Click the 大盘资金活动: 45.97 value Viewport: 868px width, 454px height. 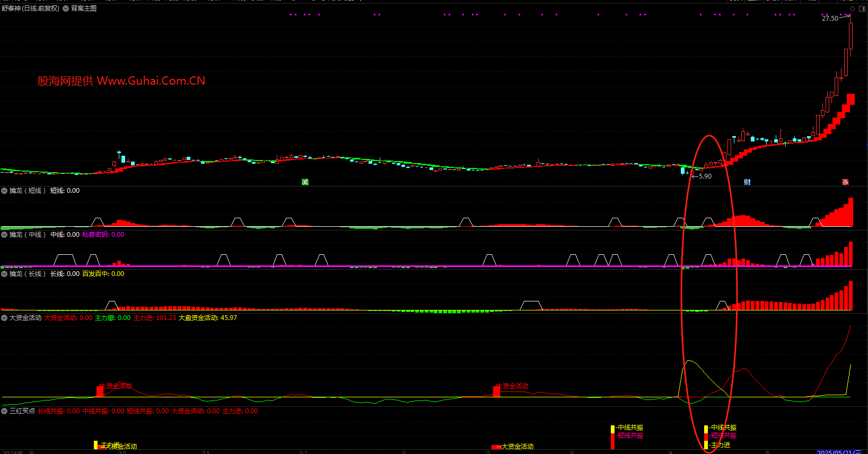point(208,318)
